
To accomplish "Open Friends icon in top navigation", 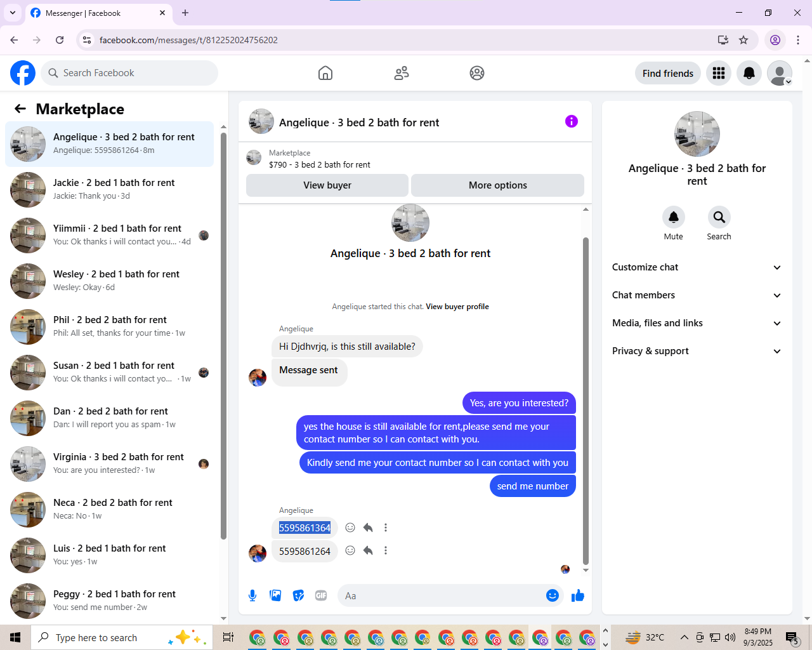I will (402, 73).
